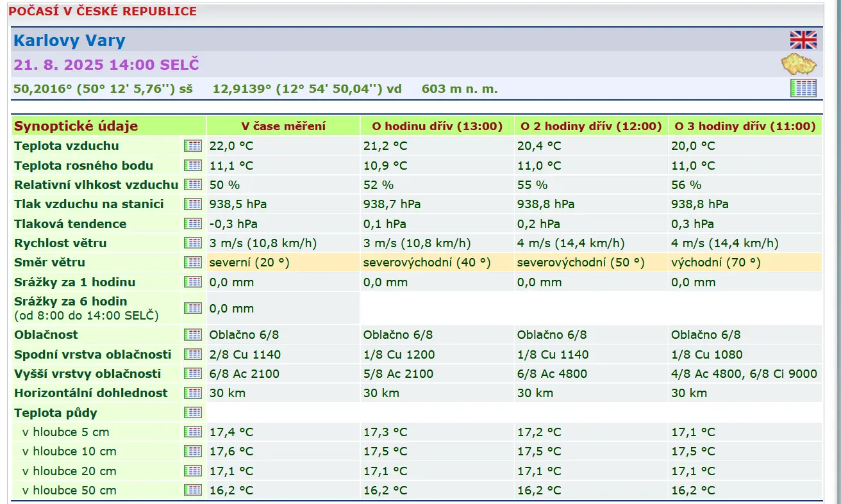Screen dimensions: 841x504
Task: Open table icon for Teplota rosného bodu
Action: pos(192,165)
